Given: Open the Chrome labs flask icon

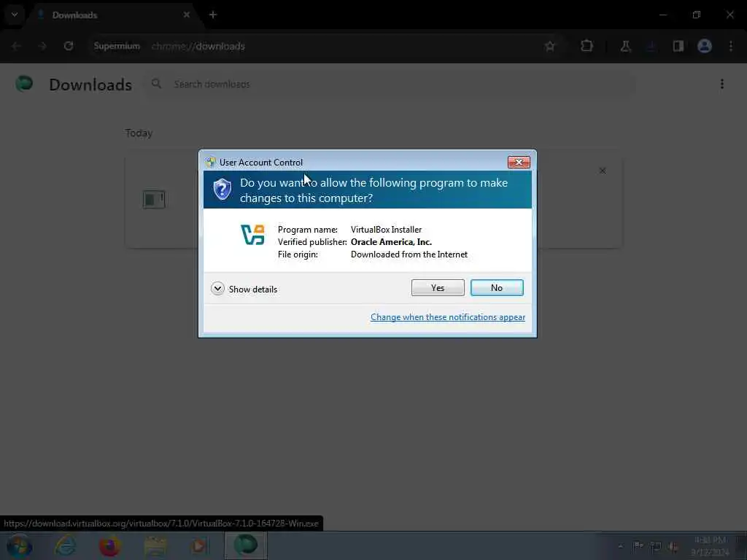Looking at the screenshot, I should (x=625, y=46).
